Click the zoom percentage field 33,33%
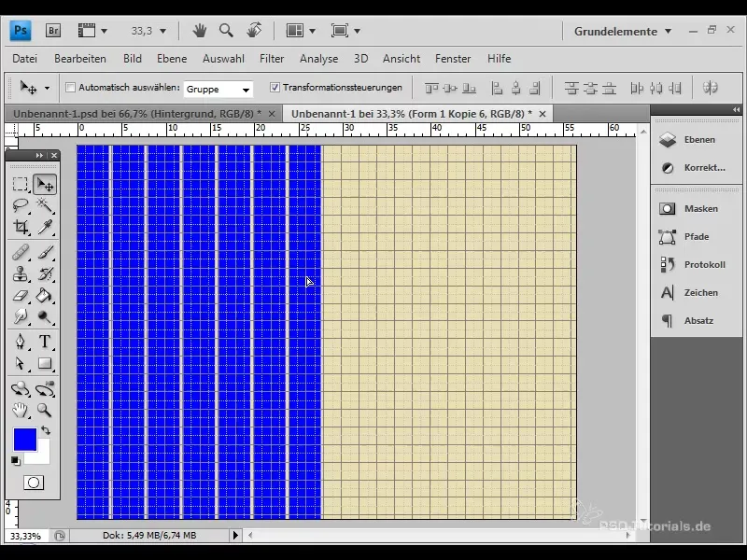The image size is (747, 560). click(25, 536)
